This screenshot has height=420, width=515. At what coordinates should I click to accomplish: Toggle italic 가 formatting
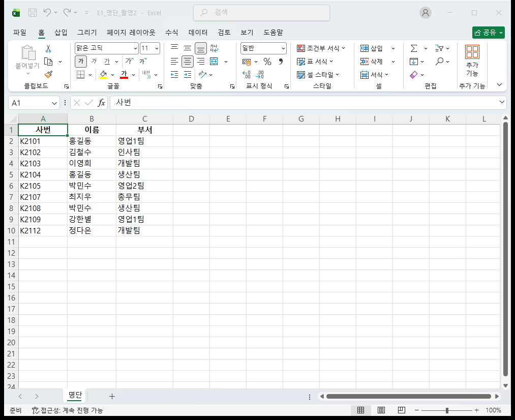[x=94, y=62]
